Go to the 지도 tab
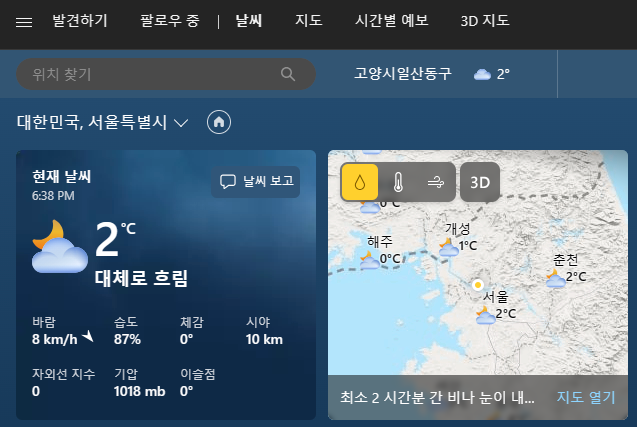Screen dimensions: 637x427 click(309, 20)
